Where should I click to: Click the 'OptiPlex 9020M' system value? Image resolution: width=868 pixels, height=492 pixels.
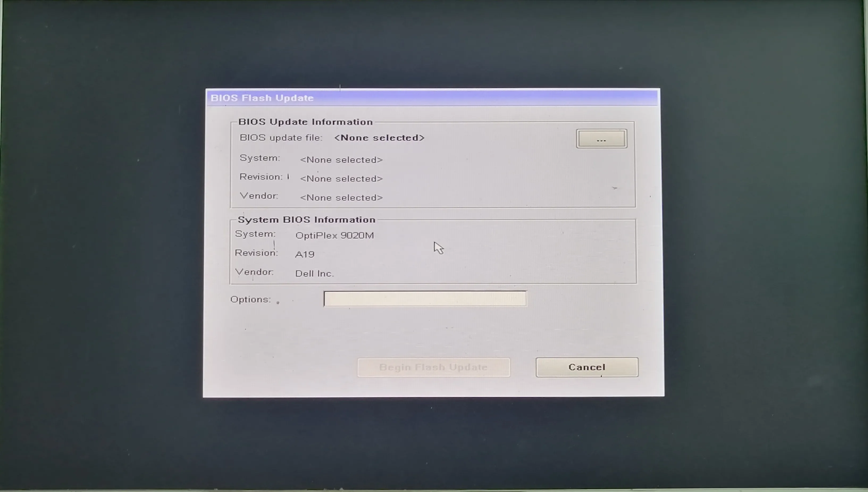pos(334,236)
